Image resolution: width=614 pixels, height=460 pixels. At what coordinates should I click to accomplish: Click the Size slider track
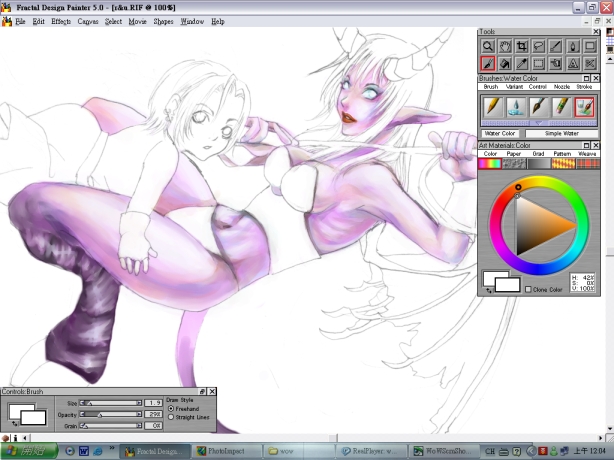(111, 403)
